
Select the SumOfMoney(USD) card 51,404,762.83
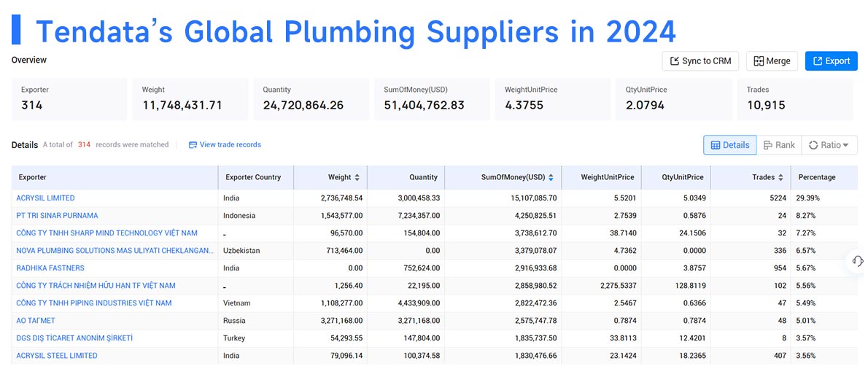pos(433,99)
